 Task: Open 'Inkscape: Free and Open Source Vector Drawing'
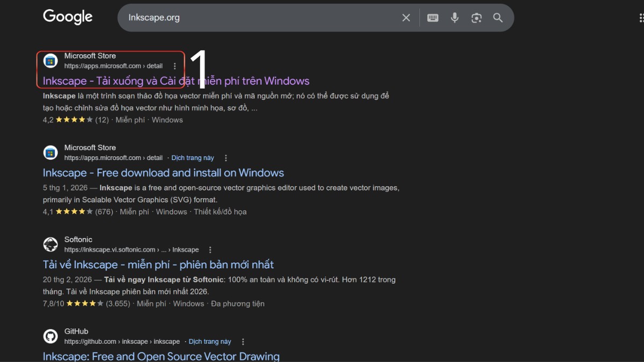point(161,356)
